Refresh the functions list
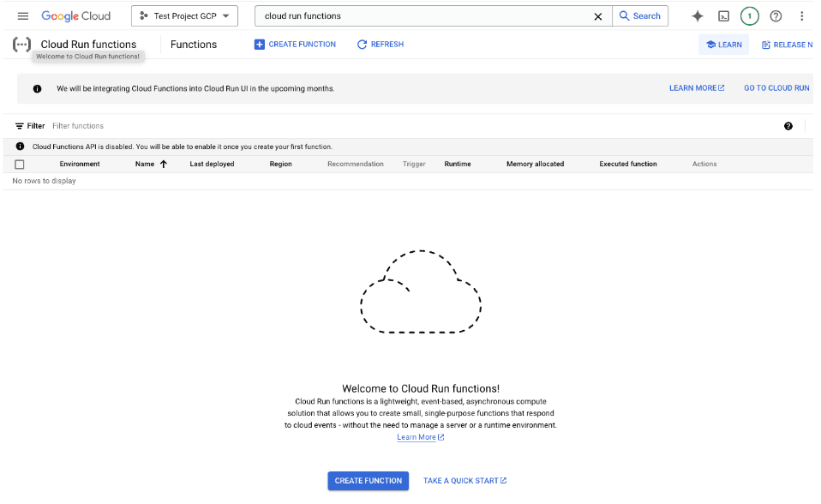Image resolution: width=821 pixels, height=504 pixels. point(380,44)
